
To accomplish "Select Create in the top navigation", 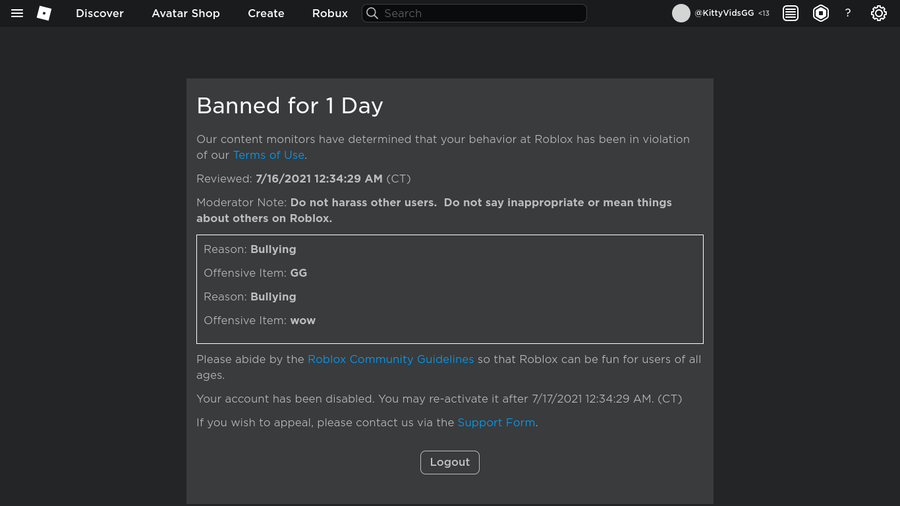I will point(266,13).
